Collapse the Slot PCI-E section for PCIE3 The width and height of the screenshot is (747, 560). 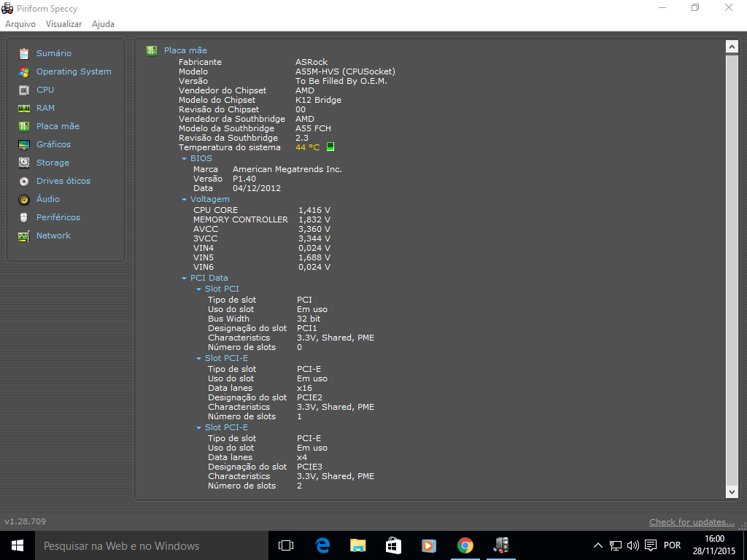(199, 428)
